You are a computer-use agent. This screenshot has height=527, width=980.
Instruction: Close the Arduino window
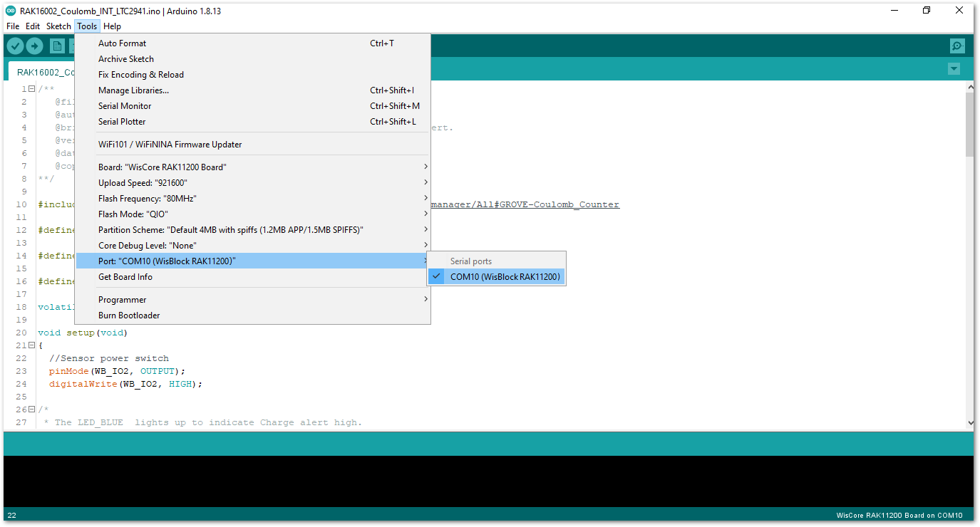[x=959, y=10]
